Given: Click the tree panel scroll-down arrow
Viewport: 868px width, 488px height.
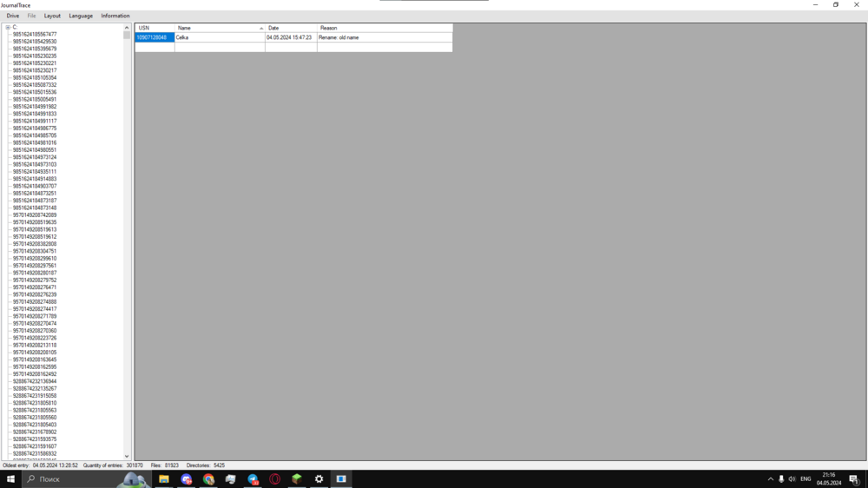Looking at the screenshot, I should coord(127,456).
